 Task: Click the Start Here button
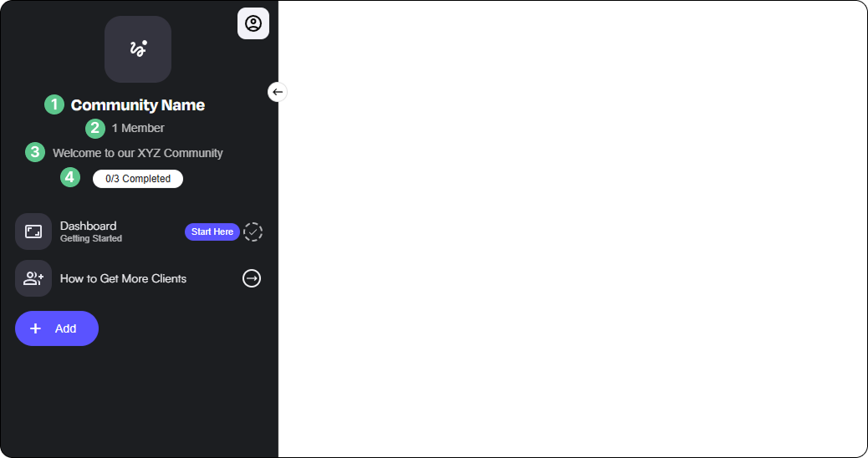(212, 232)
